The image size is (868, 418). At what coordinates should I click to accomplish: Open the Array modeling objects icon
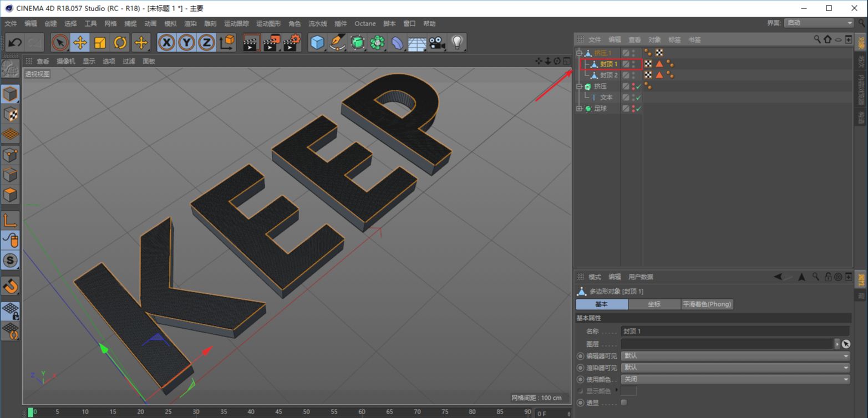pos(377,43)
